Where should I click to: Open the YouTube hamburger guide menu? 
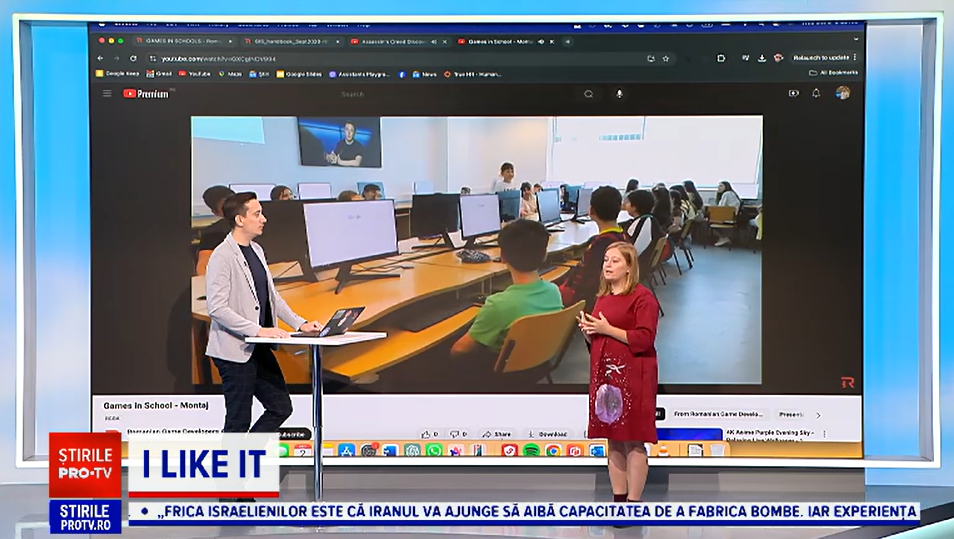pos(107,94)
